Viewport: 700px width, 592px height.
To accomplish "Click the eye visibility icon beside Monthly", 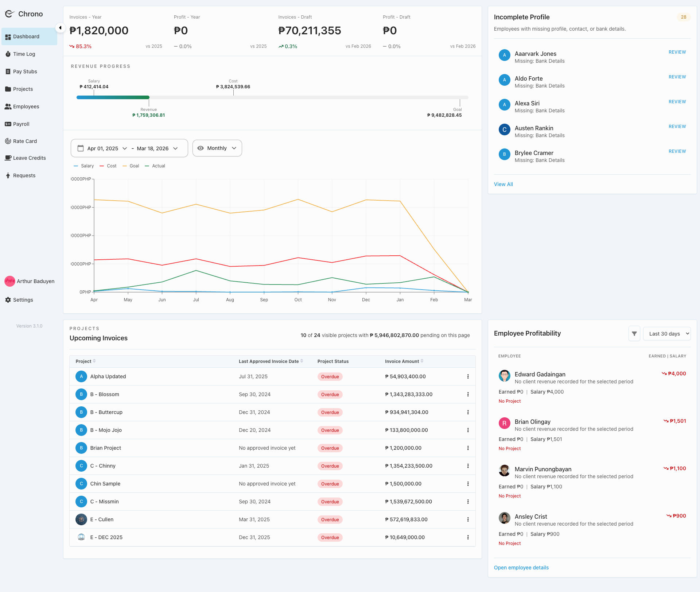I will tap(201, 148).
